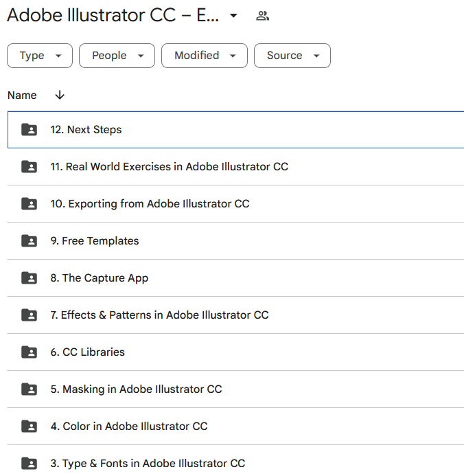
Task: Reverse sort order using the arrow icon
Action: point(60,95)
